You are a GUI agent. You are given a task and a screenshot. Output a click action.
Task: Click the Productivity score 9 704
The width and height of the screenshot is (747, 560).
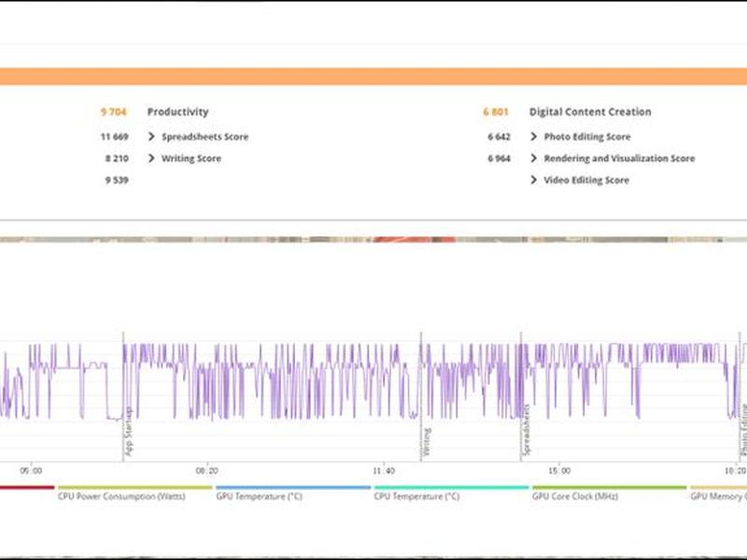click(113, 112)
